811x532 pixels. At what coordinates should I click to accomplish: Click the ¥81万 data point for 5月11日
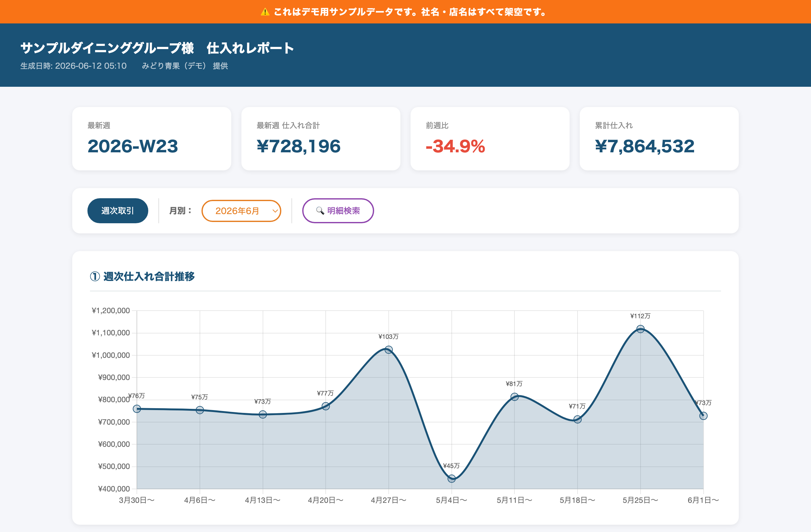point(514,397)
